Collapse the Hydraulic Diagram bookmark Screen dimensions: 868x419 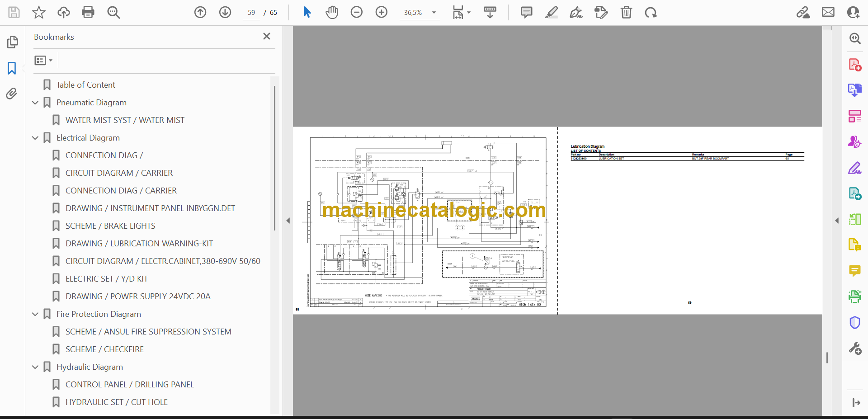click(x=35, y=367)
